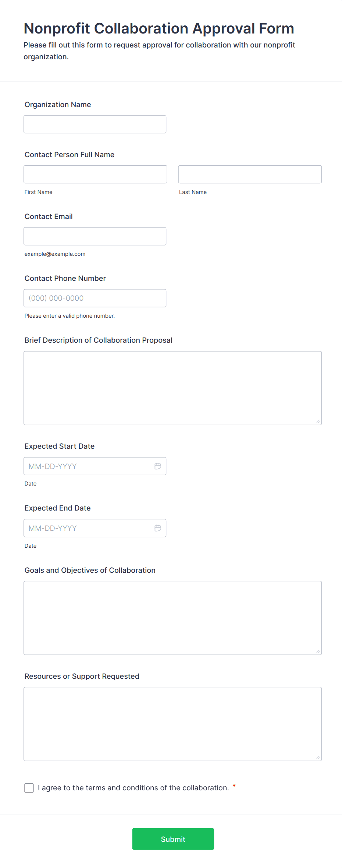Click inside the Resources or Support Requested textarea
This screenshot has height=868, width=342.
point(172,724)
